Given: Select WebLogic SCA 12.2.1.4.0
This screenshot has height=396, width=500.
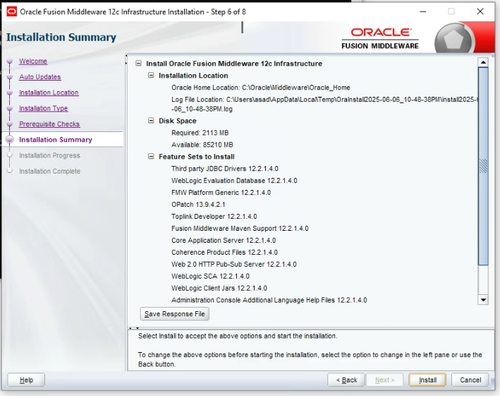Looking at the screenshot, I should click(x=210, y=276).
